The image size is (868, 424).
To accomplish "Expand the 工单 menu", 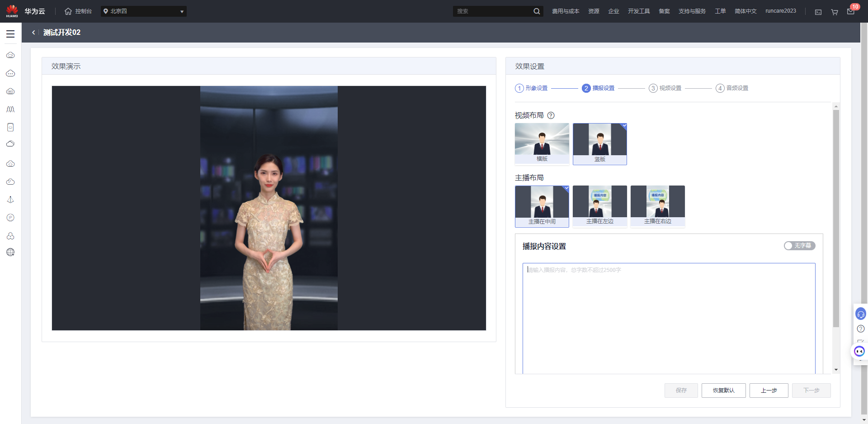I will (720, 11).
